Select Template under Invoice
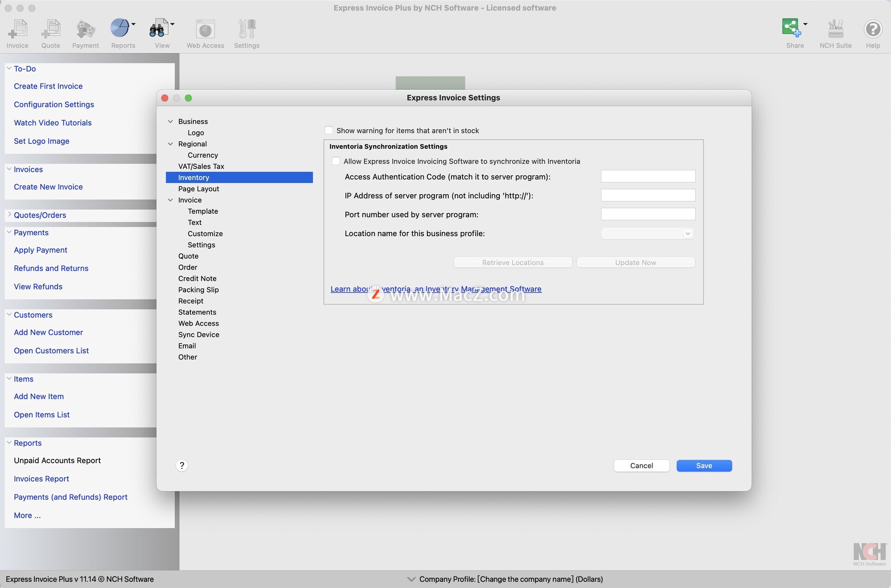 [203, 211]
